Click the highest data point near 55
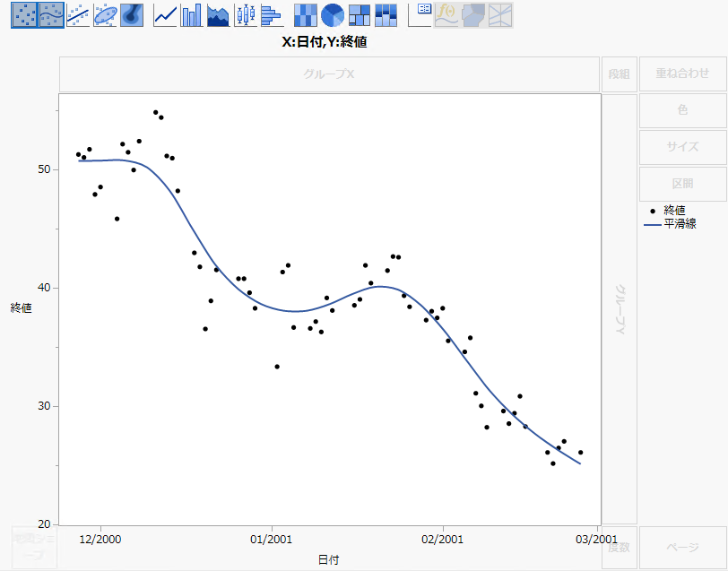 [x=155, y=112]
